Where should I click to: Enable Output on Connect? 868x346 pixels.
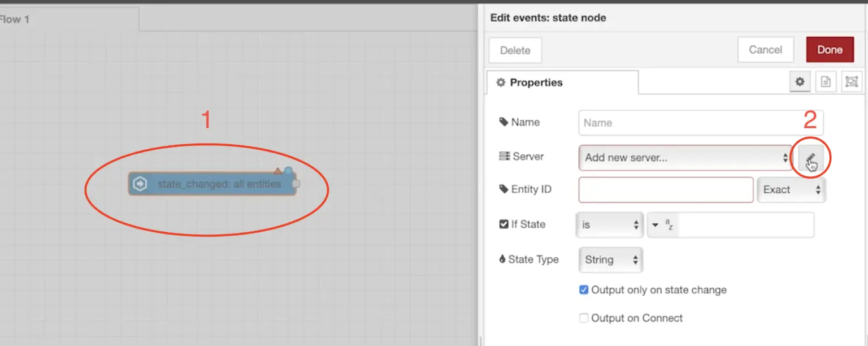pos(584,318)
